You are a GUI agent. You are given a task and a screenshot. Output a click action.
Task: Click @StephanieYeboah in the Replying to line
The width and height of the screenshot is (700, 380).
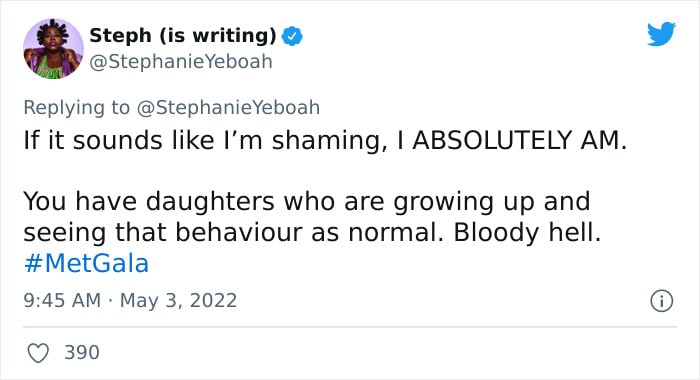(228, 108)
